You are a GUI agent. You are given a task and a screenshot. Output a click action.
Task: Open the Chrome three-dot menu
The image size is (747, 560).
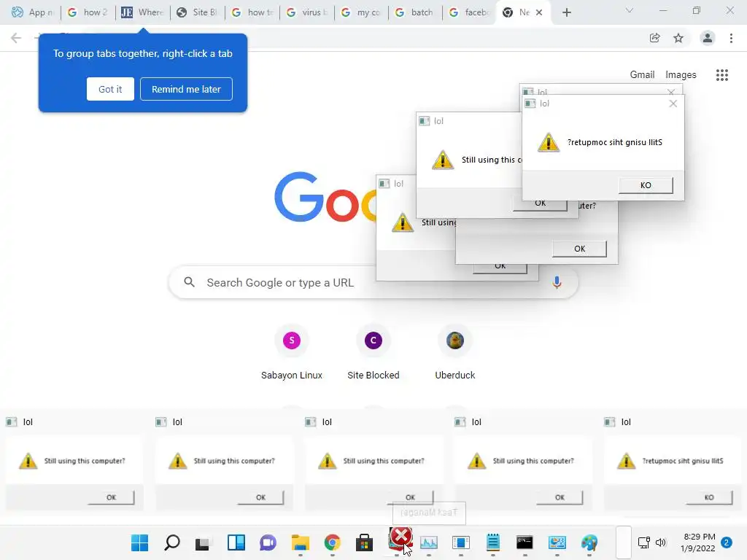[x=731, y=38]
